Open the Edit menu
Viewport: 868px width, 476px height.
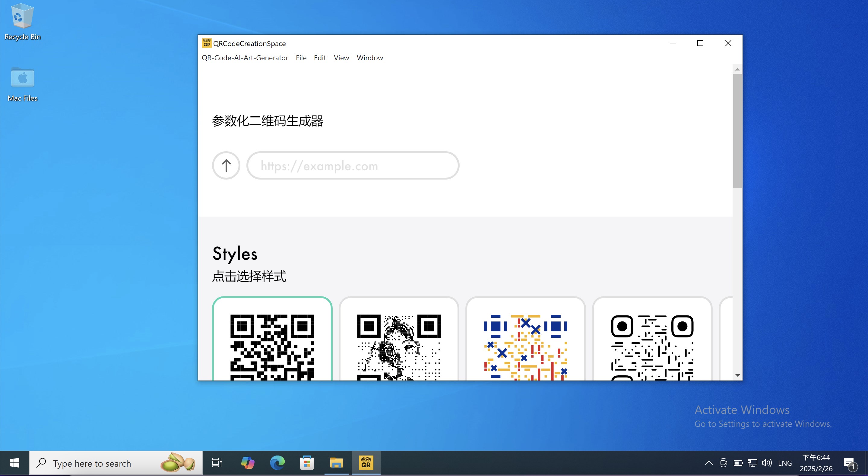pyautogui.click(x=319, y=58)
